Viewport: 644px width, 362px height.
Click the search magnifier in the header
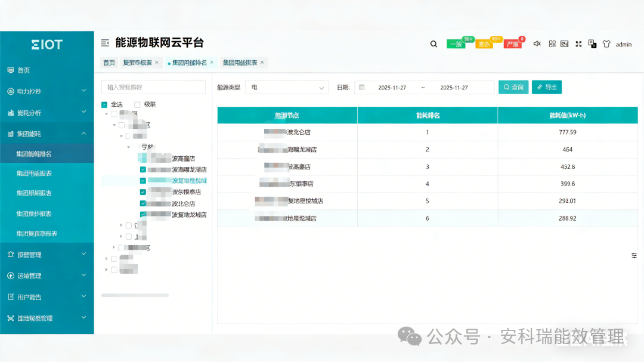[434, 44]
